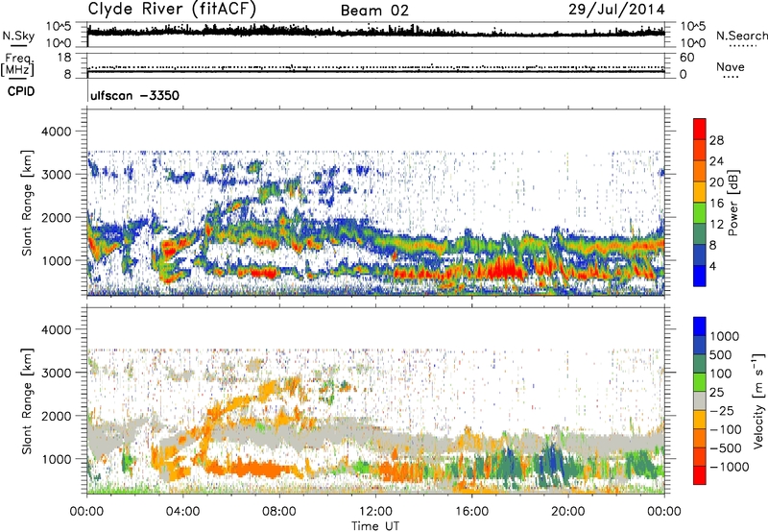The height and width of the screenshot is (532, 768).
Task: Click the '1000' value on Velocity scale
Action: point(725,336)
